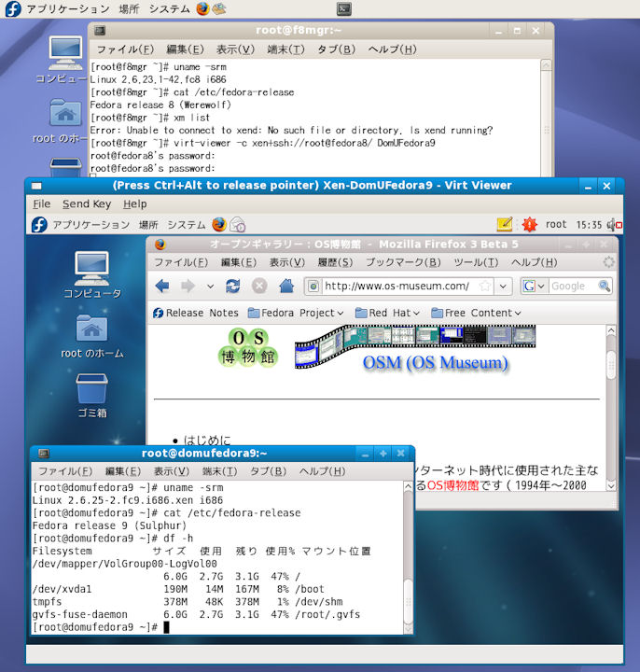Click guest panel volume icon
This screenshot has width=640, height=672.
point(614,224)
